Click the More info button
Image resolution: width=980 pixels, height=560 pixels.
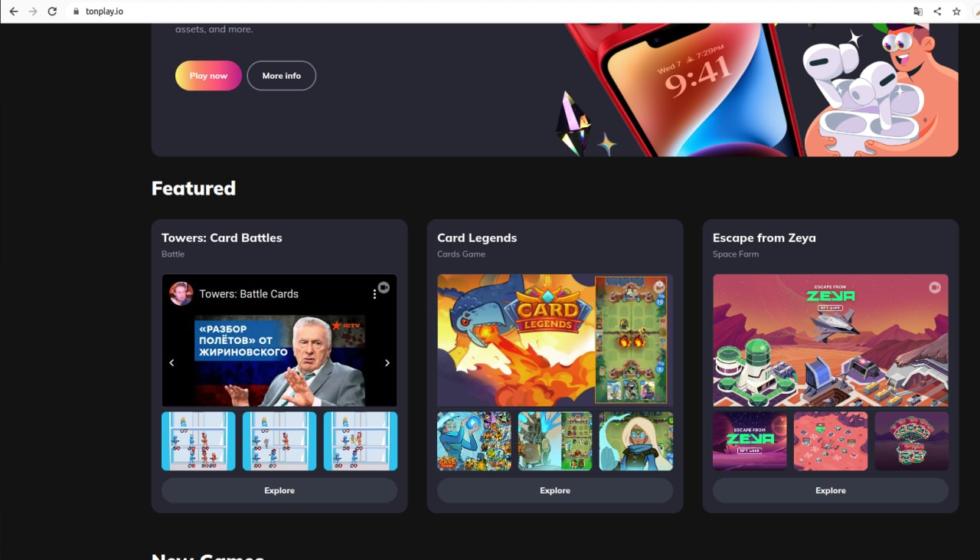click(282, 76)
